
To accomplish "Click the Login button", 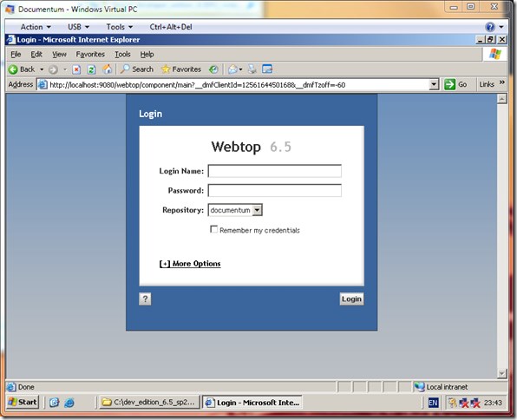I will click(x=351, y=299).
